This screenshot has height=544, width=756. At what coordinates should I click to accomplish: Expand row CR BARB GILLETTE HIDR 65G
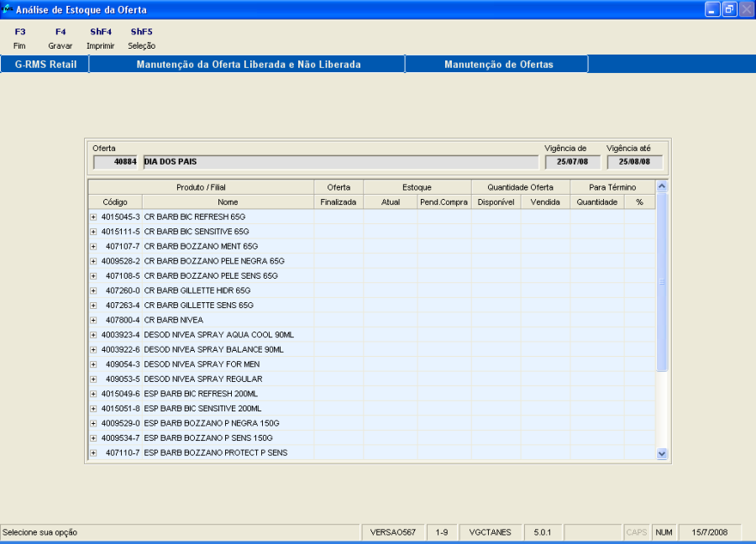coord(93,291)
